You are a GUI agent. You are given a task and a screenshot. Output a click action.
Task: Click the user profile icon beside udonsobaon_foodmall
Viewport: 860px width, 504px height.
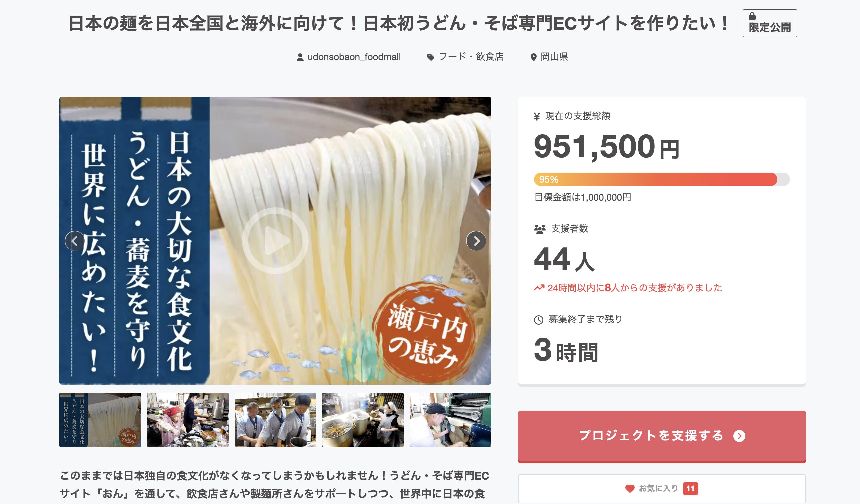pyautogui.click(x=300, y=57)
